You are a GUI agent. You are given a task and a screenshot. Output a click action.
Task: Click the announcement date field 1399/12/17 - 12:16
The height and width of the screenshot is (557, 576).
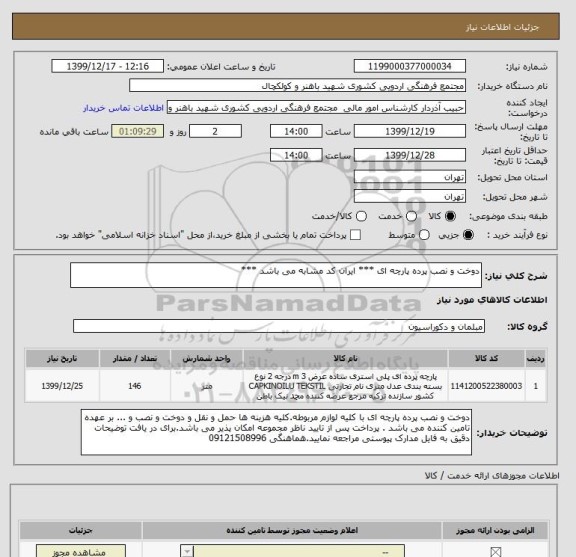pos(108,67)
